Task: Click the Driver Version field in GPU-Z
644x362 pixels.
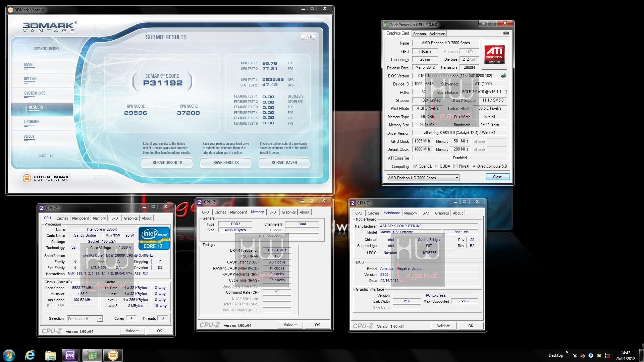Action: (x=460, y=133)
